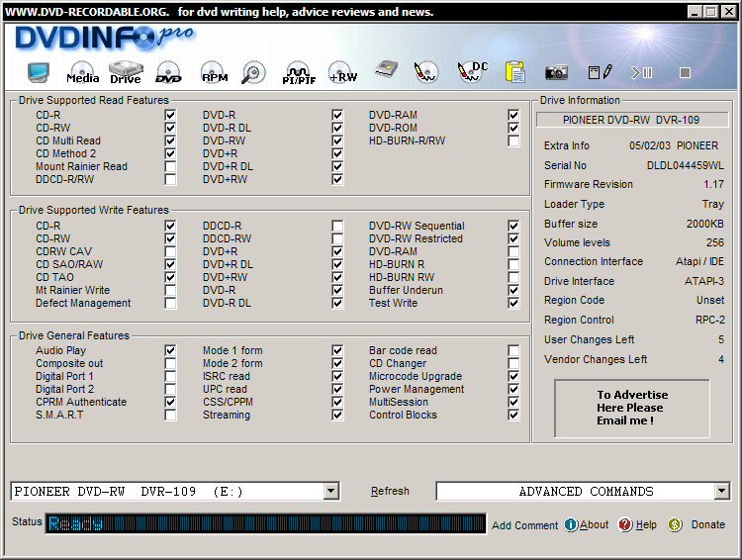Click the Connection Interface value Atapi / IDE

click(x=699, y=262)
